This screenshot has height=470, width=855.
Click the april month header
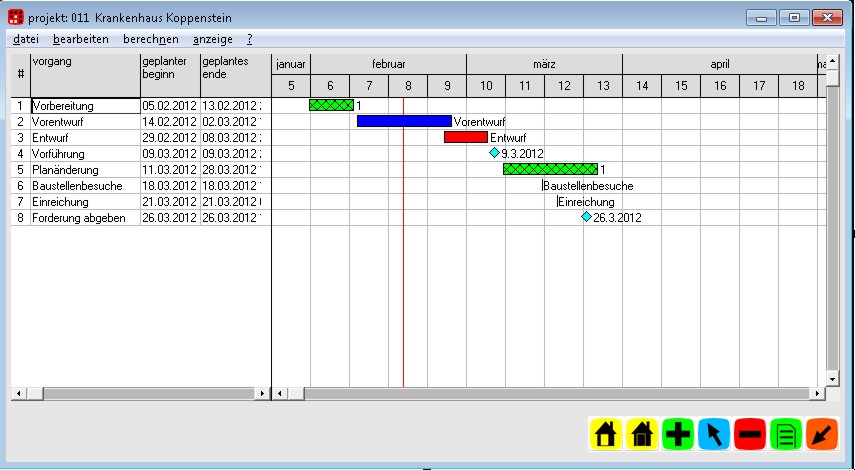pos(720,64)
